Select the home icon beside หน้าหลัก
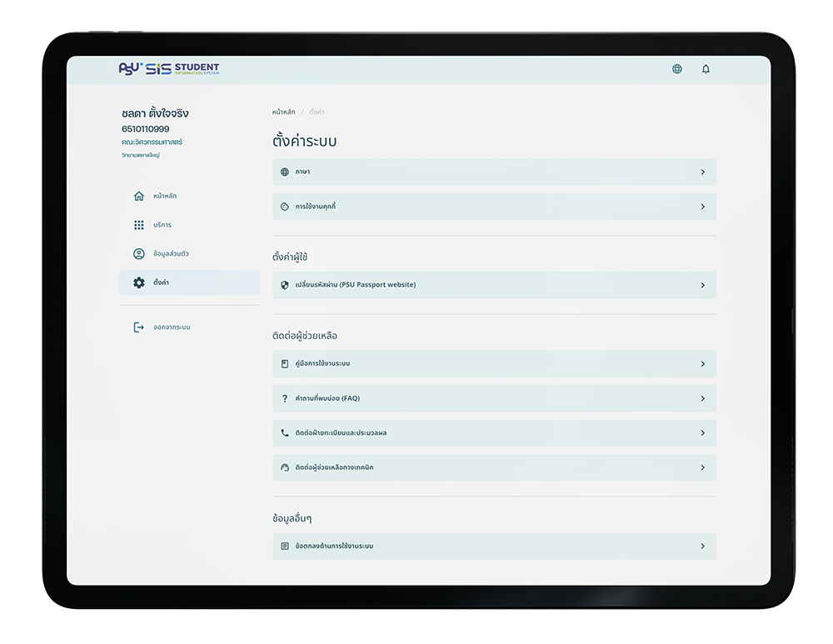Viewport: 833px width, 644px height. click(x=138, y=196)
